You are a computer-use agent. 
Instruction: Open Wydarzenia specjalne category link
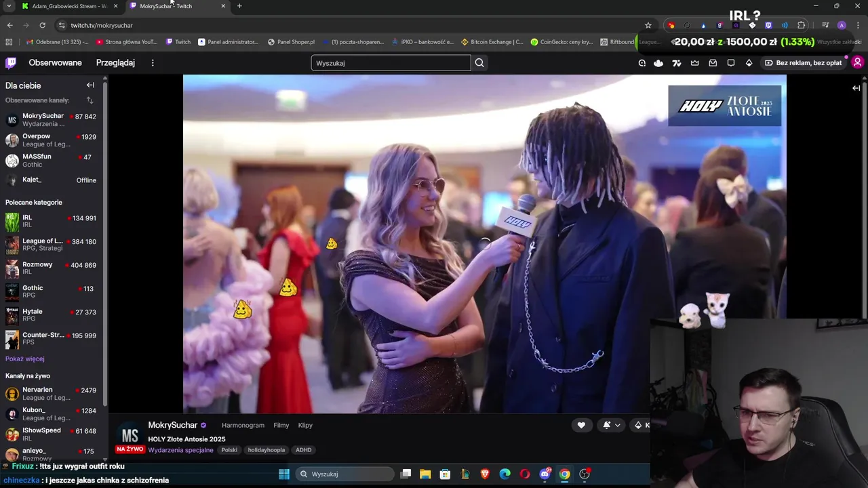click(180, 450)
